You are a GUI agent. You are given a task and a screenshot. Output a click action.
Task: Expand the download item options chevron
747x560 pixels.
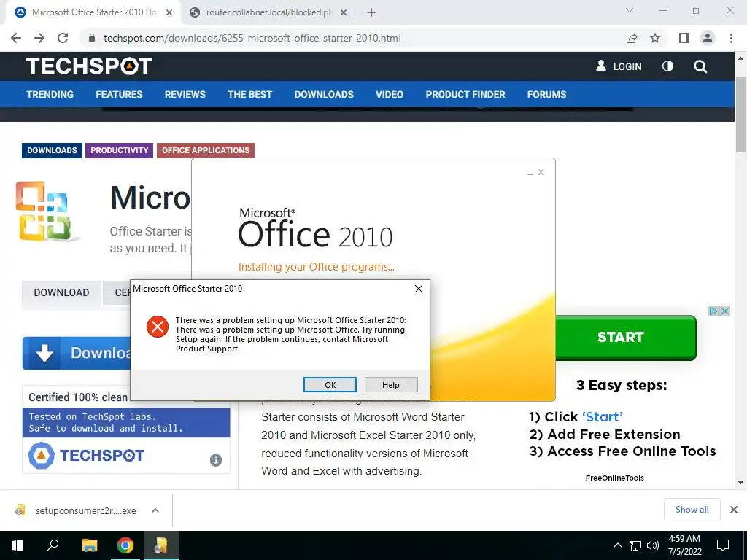point(155,510)
